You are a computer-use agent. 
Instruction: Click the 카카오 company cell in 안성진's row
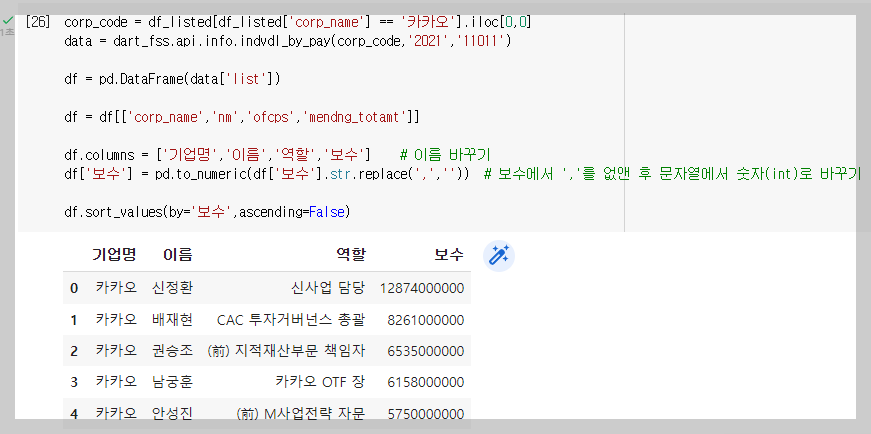click(x=116, y=414)
